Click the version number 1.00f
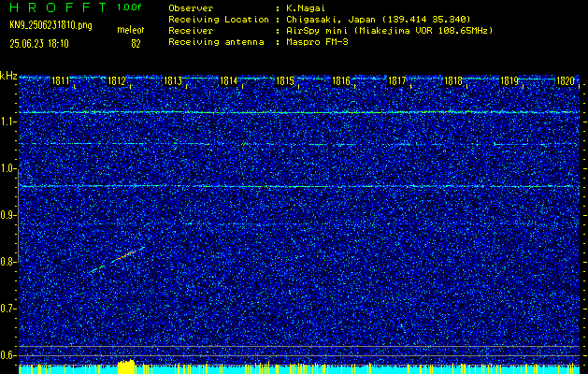 pyautogui.click(x=129, y=7)
